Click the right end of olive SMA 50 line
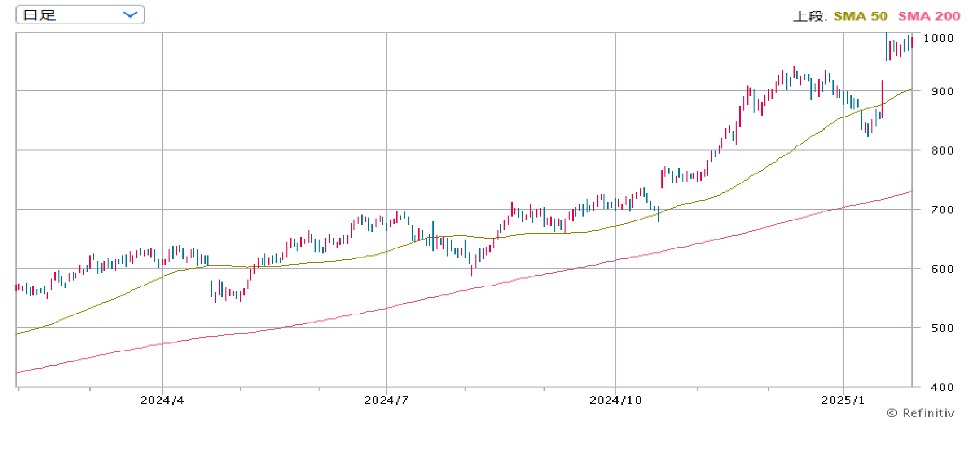980x450 pixels. click(910, 90)
